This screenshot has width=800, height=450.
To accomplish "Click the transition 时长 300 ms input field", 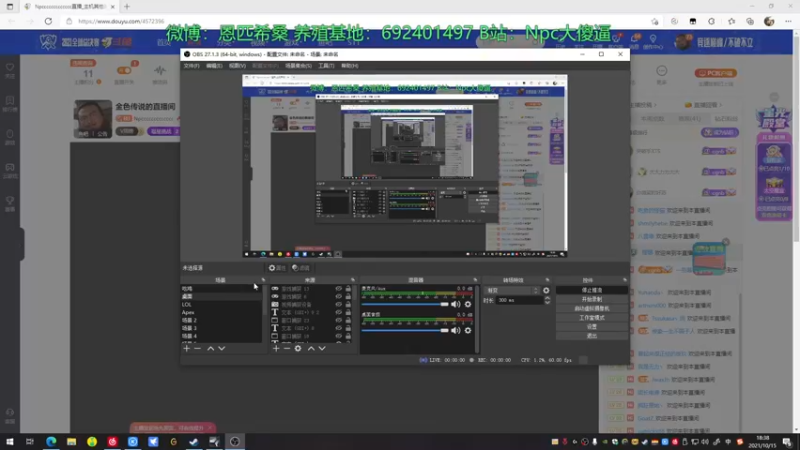I will [x=519, y=301].
